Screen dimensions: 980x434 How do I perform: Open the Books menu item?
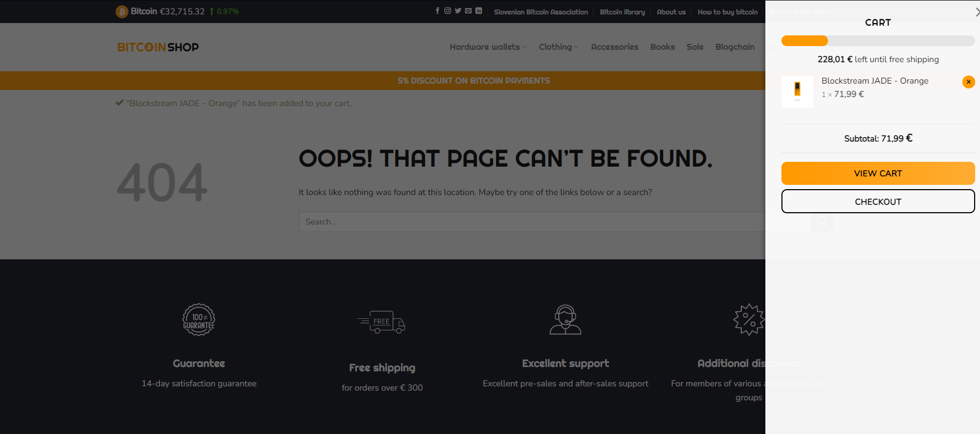[x=663, y=47]
